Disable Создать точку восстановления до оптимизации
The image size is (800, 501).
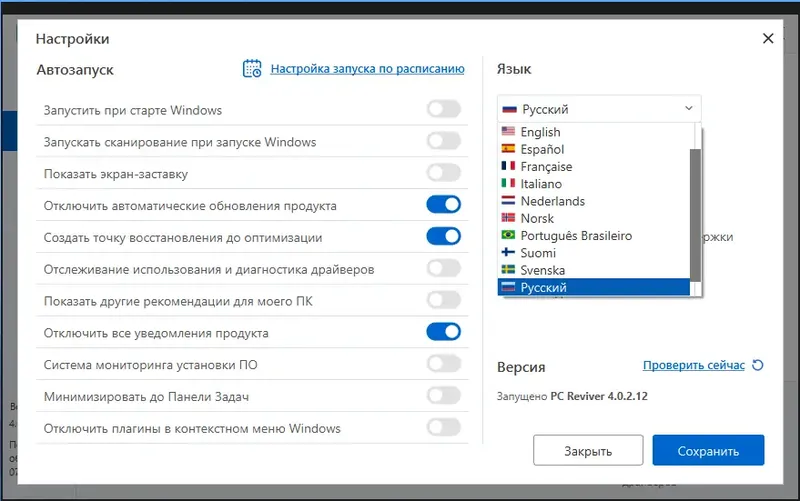coord(444,236)
